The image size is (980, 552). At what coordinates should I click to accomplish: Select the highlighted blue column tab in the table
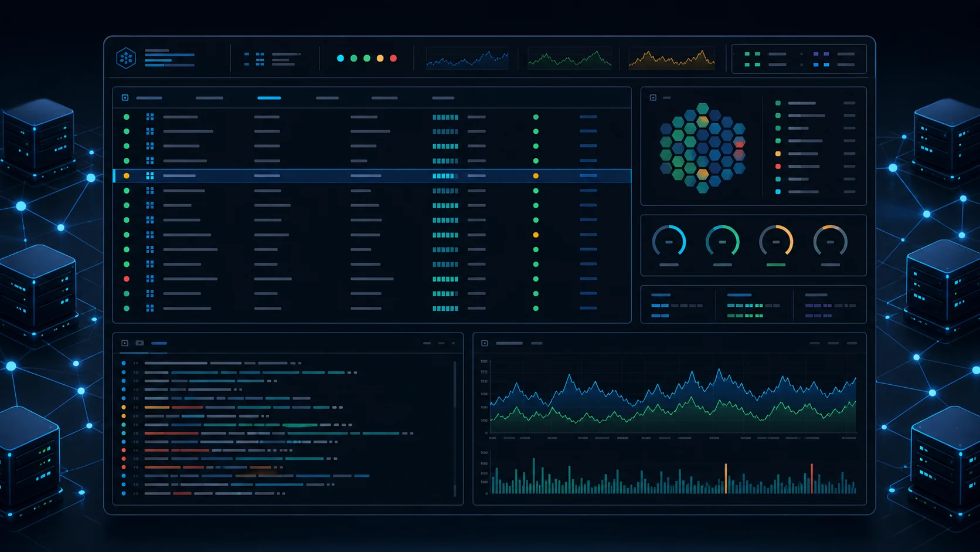point(269,98)
